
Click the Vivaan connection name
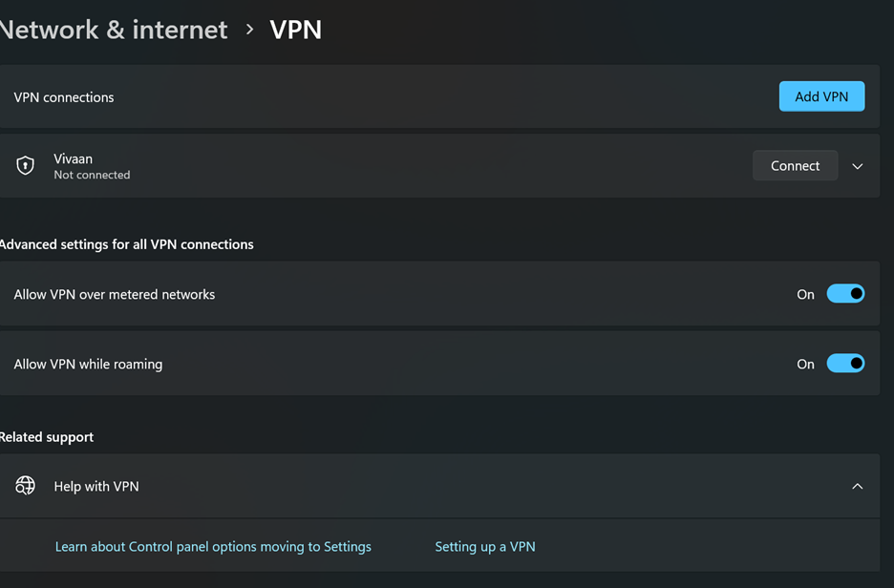coord(73,159)
